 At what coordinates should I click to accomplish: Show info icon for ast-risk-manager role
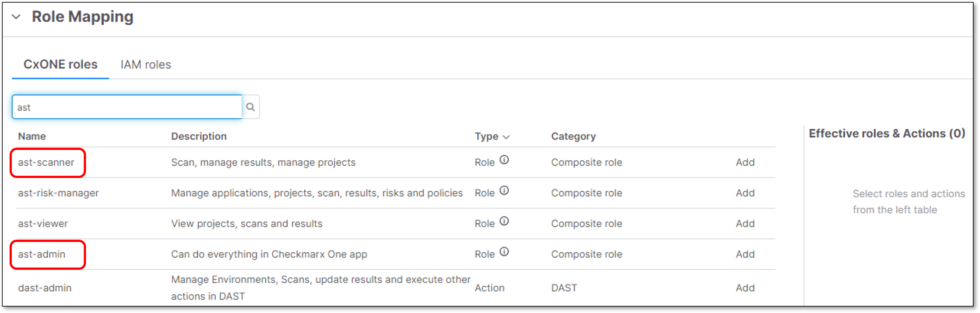click(x=504, y=190)
